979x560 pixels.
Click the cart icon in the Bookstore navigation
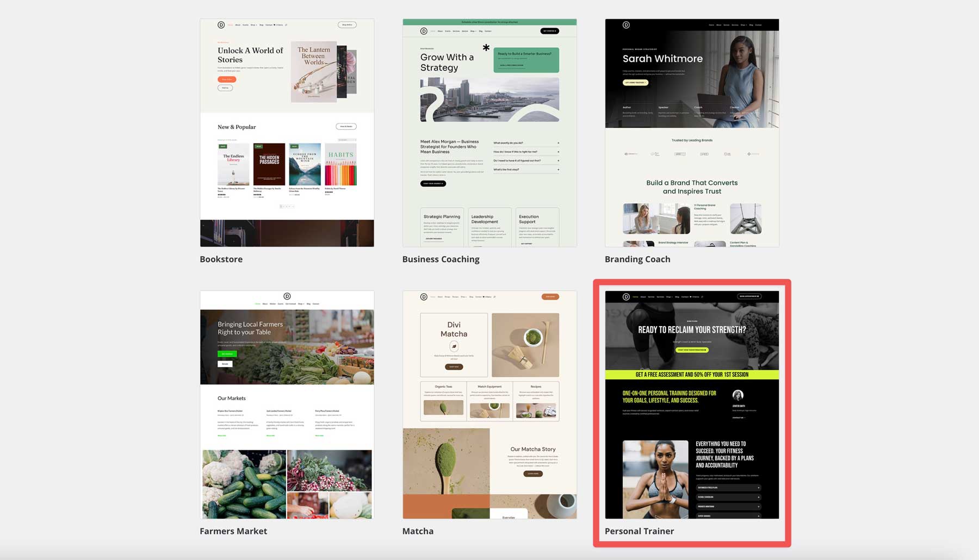[x=274, y=24]
